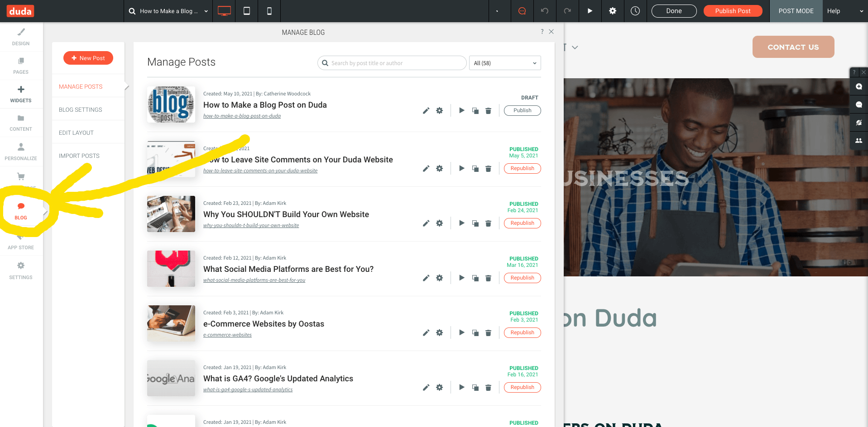Image resolution: width=868 pixels, height=427 pixels.
Task: Edit the 'e-Commerce Websites by Oostas' post
Action: [x=426, y=332]
